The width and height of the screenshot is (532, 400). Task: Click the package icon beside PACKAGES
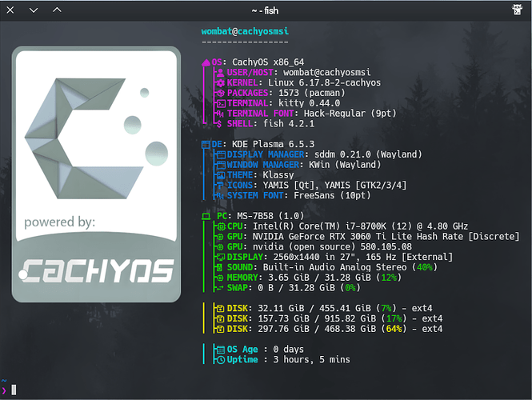click(221, 93)
